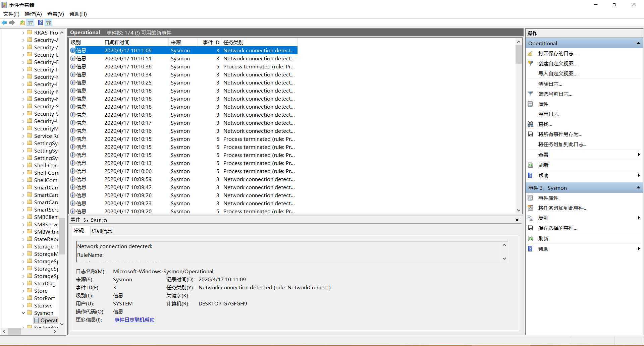The height and width of the screenshot is (346, 644).
Task: Click the blue help toolbar icon
Action: coord(40,23)
